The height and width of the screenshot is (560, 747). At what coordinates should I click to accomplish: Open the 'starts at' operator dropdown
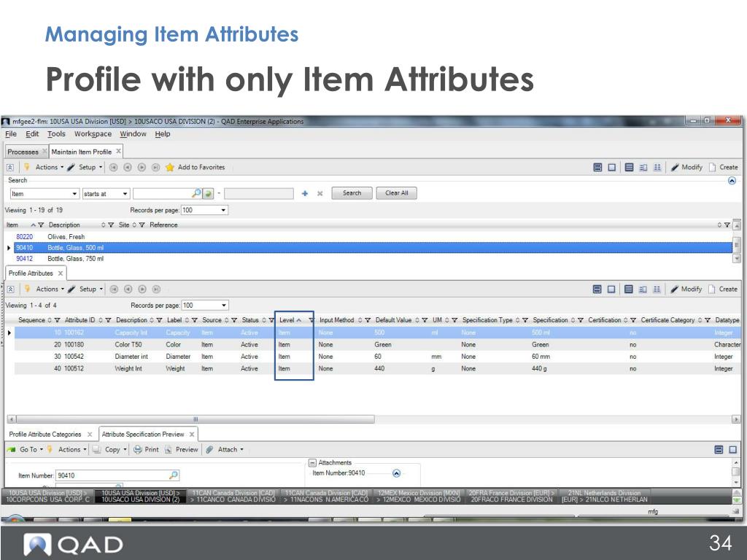tap(125, 194)
